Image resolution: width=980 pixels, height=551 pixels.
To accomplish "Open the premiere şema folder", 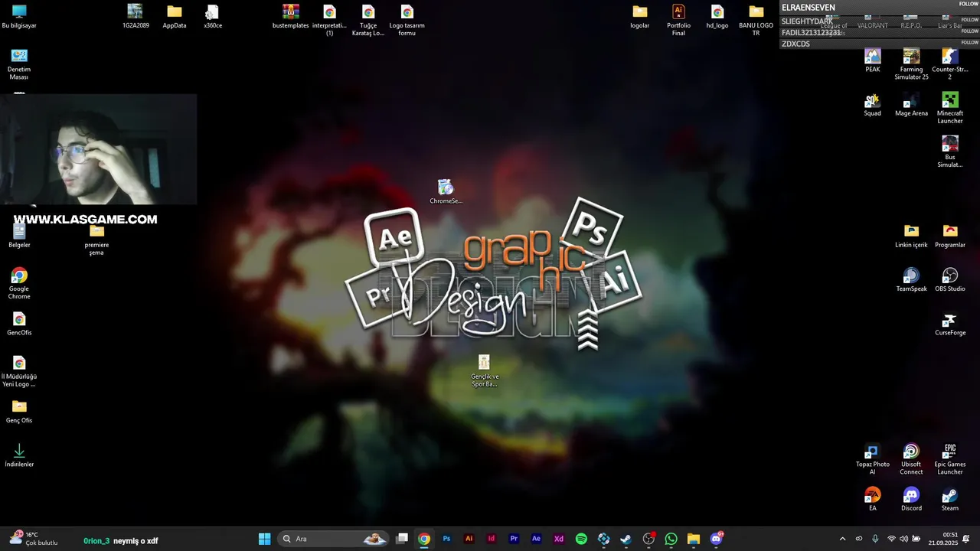I will 96,240.
